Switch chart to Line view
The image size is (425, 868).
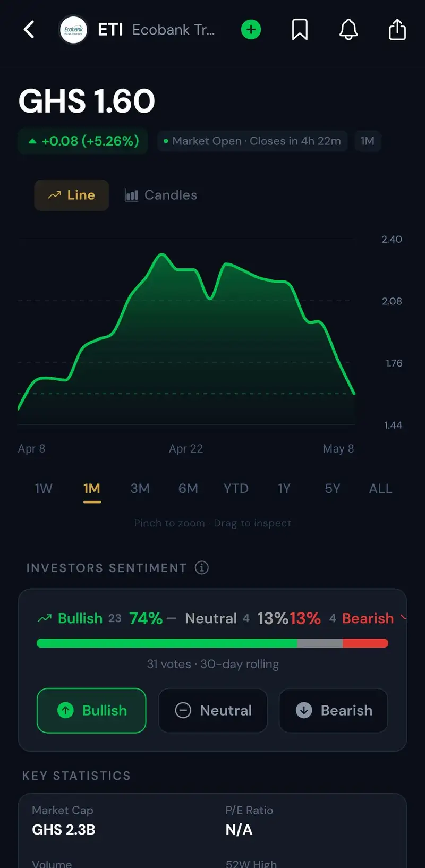[x=72, y=195]
